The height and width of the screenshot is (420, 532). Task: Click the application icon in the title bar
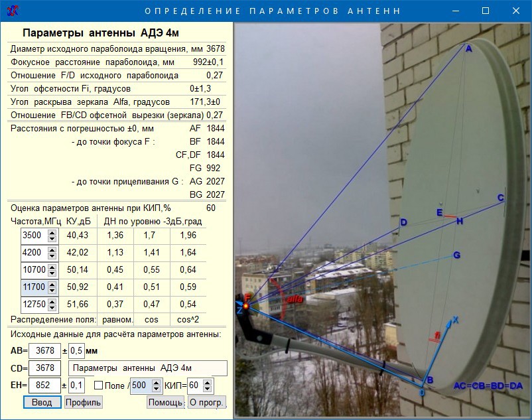[11, 11]
